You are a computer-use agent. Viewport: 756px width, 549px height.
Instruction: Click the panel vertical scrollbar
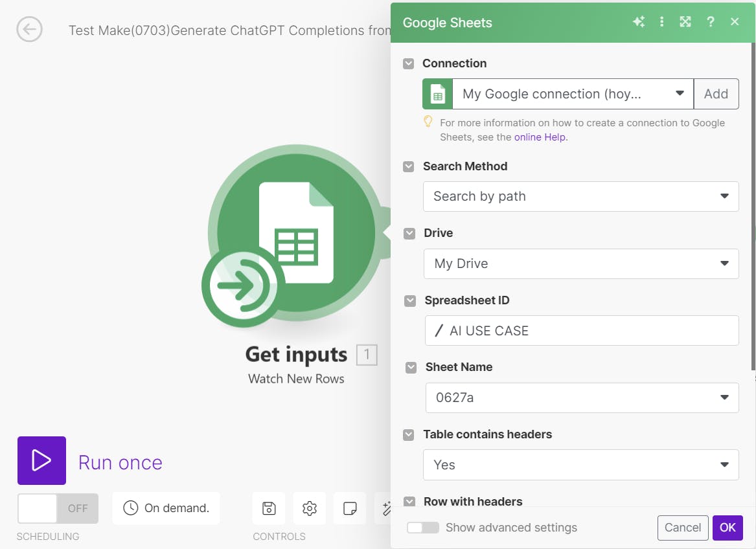[x=753, y=207]
